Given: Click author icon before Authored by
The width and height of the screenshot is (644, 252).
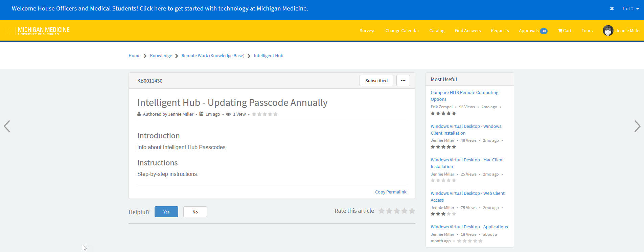Looking at the screenshot, I should pyautogui.click(x=139, y=114).
